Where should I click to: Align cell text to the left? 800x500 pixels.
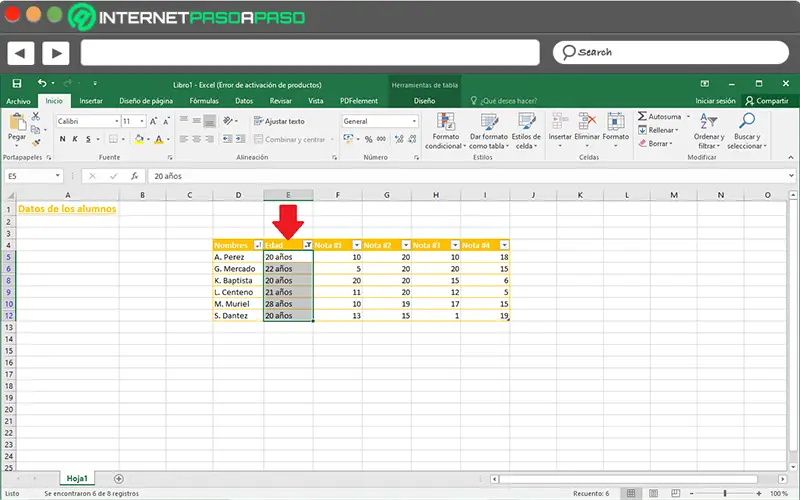(184, 139)
